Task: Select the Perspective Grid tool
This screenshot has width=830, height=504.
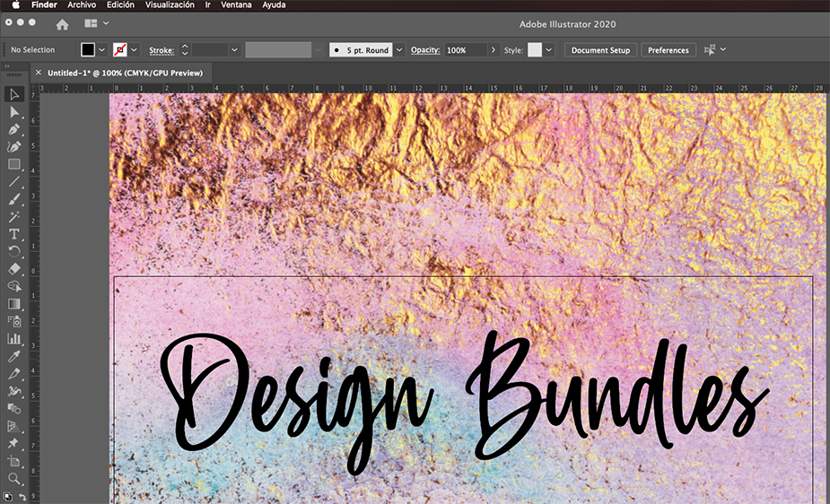Action: click(x=14, y=426)
